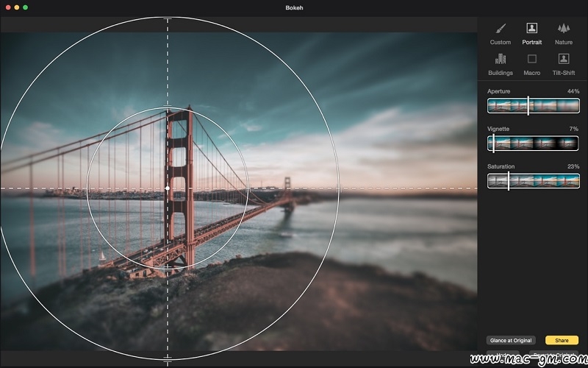Choose the Tilt-Shift preset icon
The image size is (588, 368).
[563, 59]
